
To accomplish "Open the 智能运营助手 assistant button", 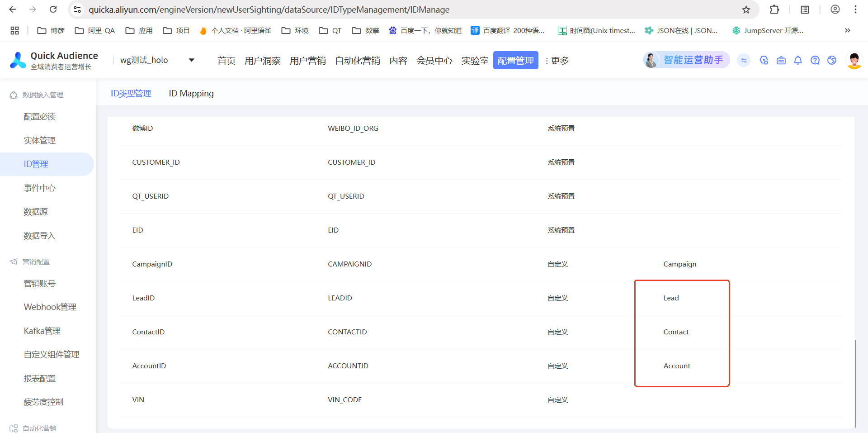I will click(x=687, y=60).
